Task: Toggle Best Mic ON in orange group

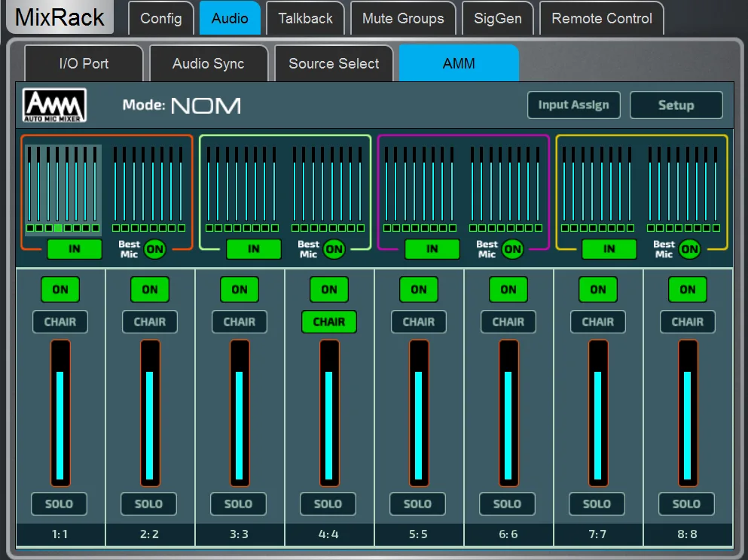Action: coord(154,249)
